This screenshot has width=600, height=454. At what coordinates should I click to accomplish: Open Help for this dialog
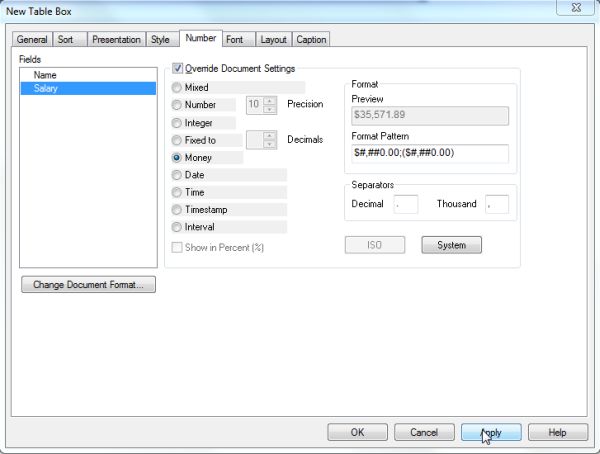(558, 432)
